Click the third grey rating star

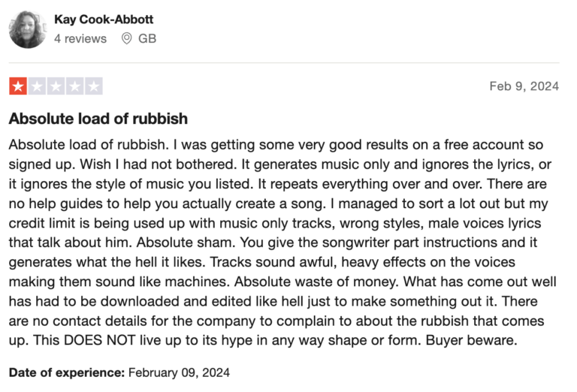56,86
